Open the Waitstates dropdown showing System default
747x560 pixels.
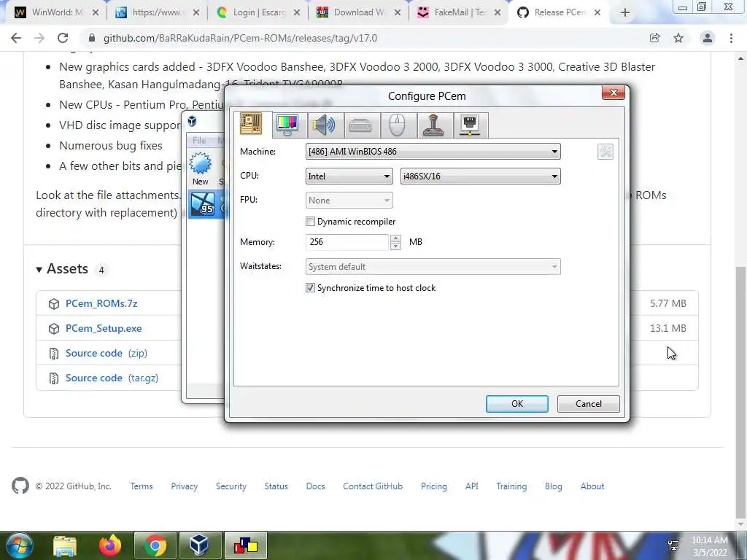(433, 267)
